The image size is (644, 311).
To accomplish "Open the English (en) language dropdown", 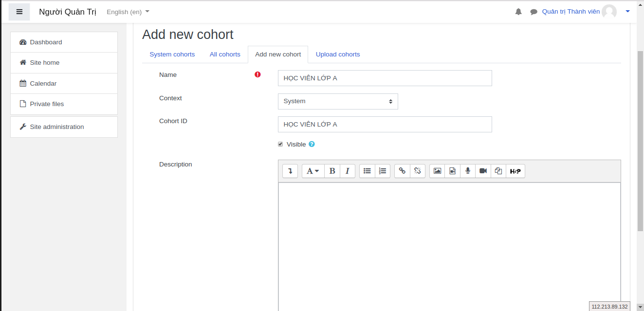I will [127, 12].
